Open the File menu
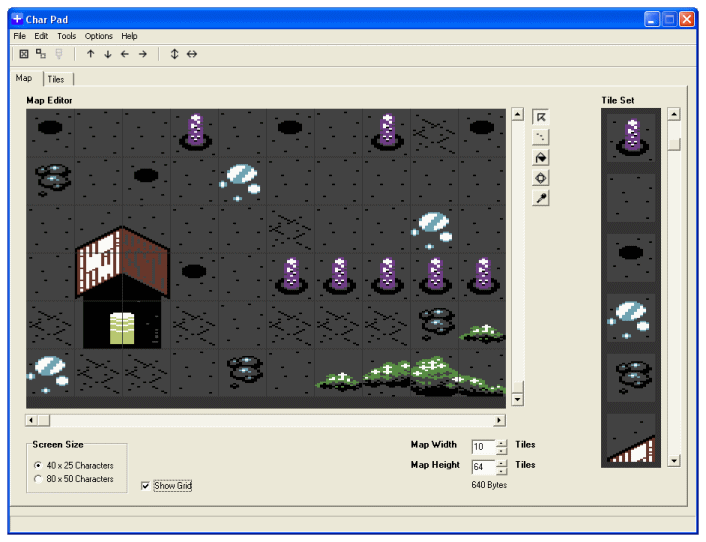The image size is (706, 542). (19, 36)
